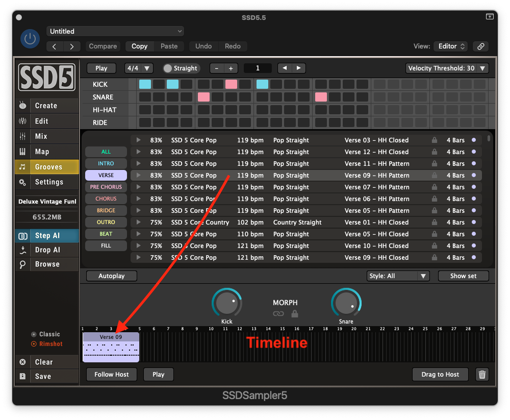The height and width of the screenshot is (420, 510).
Task: Click the MORPH link chain icon
Action: pyautogui.click(x=278, y=313)
